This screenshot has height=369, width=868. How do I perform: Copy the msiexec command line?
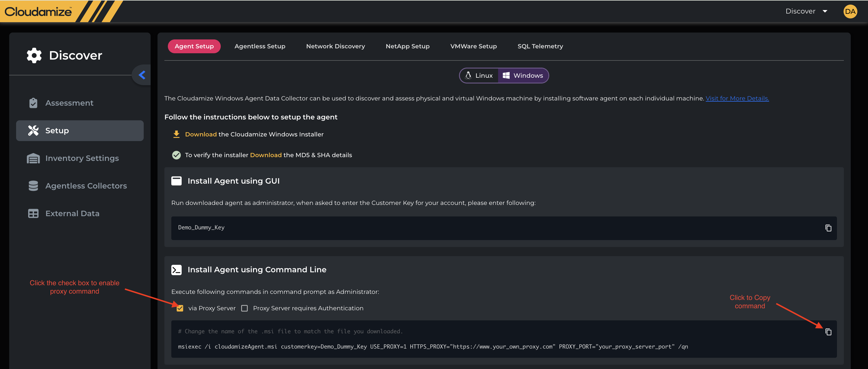click(x=828, y=332)
